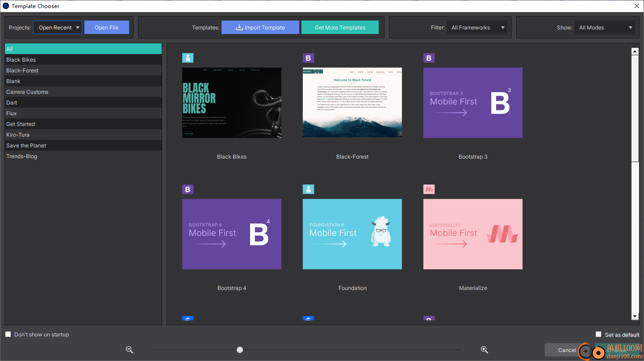Click the thumbnail zoom slider handle
The height and width of the screenshot is (361, 644).
coord(240,350)
